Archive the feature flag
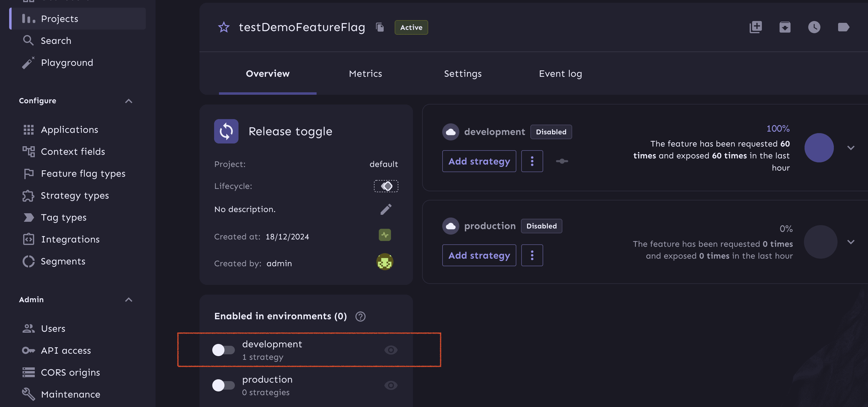 click(785, 27)
